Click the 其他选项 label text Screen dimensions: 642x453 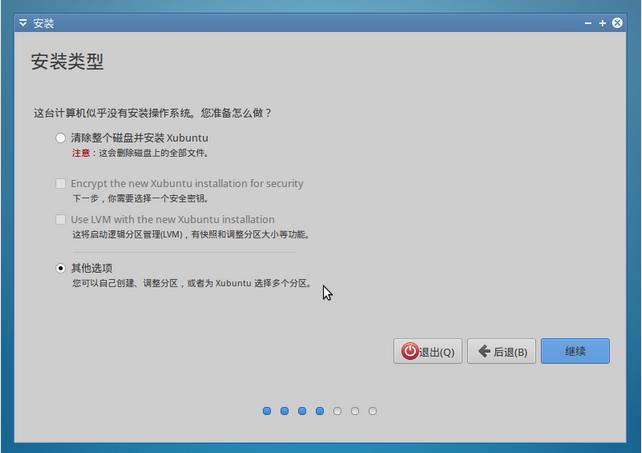92,268
